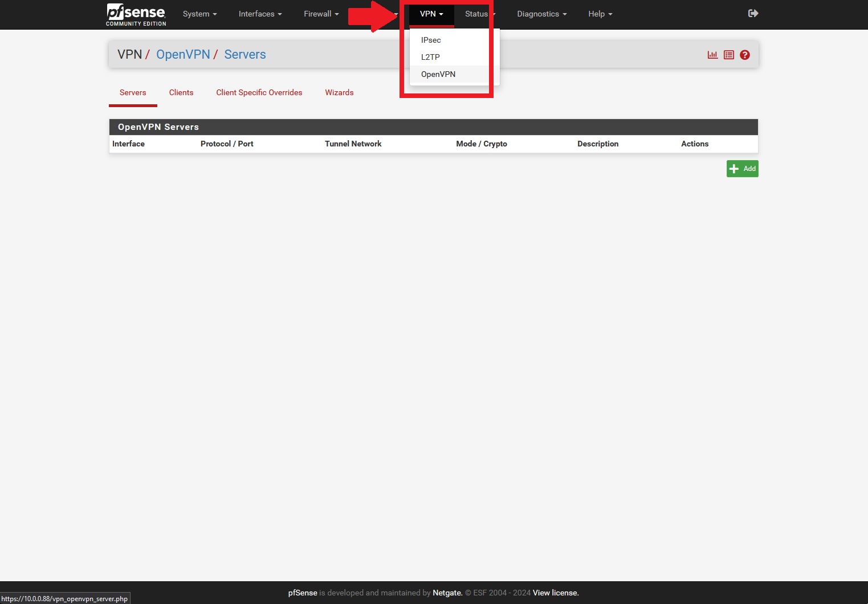Click the Description column header
The image size is (868, 604).
point(598,144)
